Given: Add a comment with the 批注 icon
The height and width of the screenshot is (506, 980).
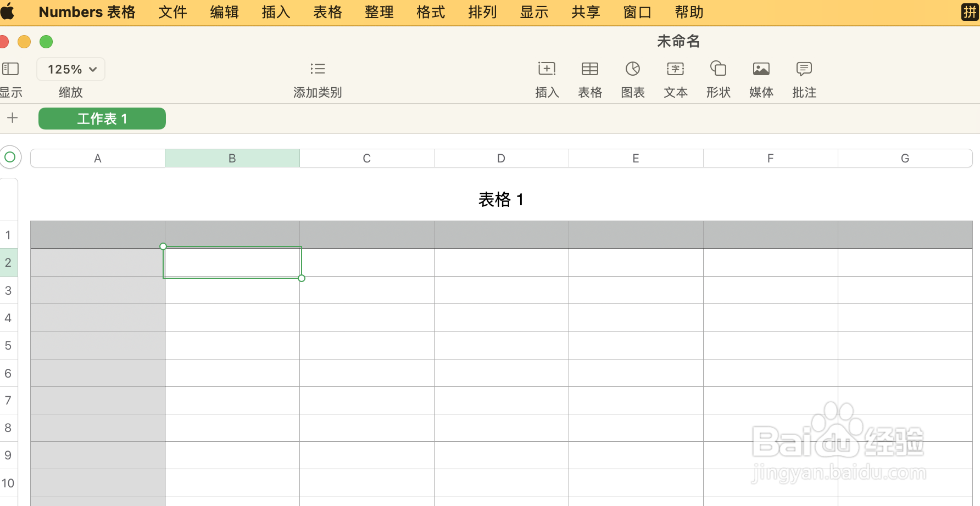Looking at the screenshot, I should pyautogui.click(x=804, y=79).
